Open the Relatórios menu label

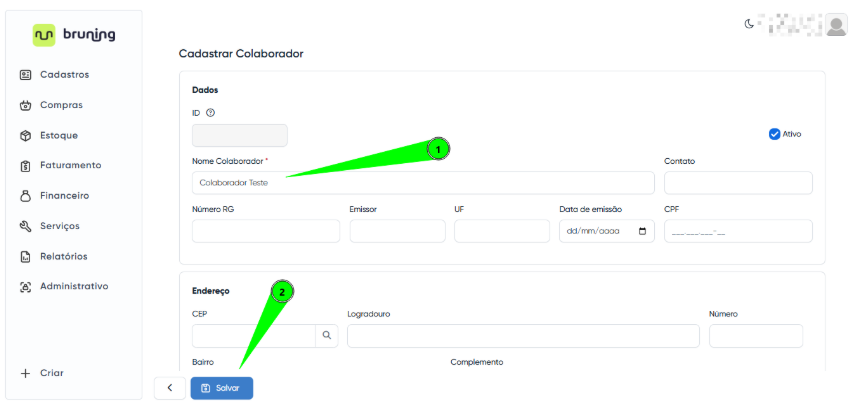coord(63,257)
